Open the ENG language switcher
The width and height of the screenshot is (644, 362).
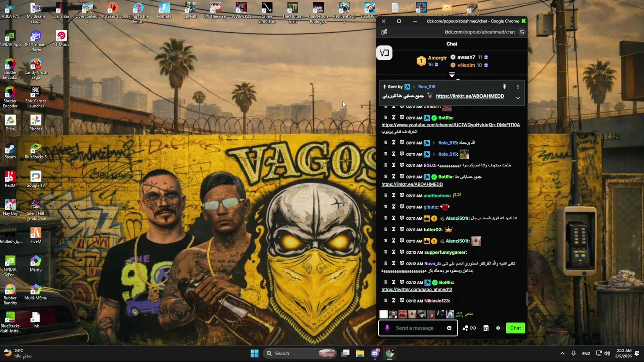click(x=586, y=354)
